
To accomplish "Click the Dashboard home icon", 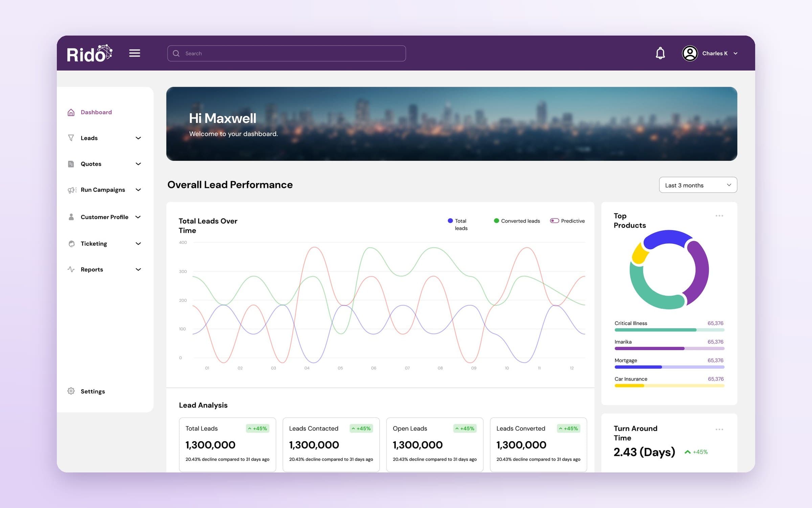I will (x=71, y=112).
